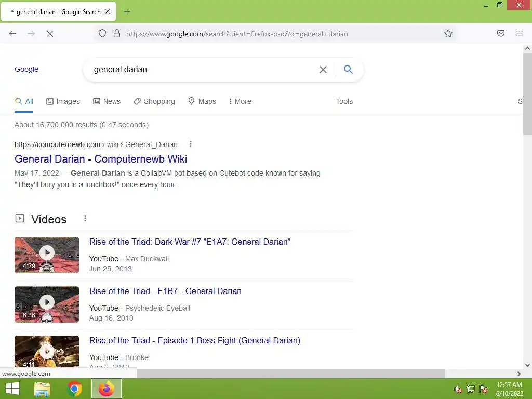Clear the Google search box text
Viewport: 532px width, 399px height.
point(323,70)
